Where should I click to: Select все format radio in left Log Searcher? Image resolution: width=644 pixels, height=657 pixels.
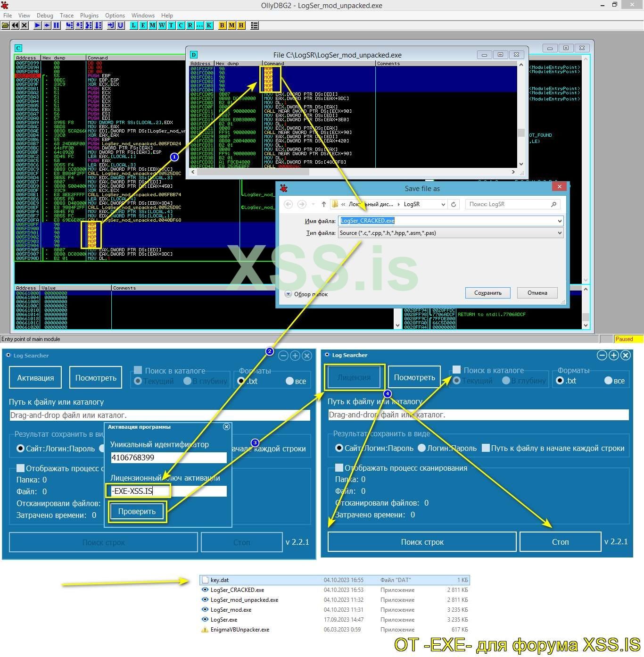[x=289, y=381]
